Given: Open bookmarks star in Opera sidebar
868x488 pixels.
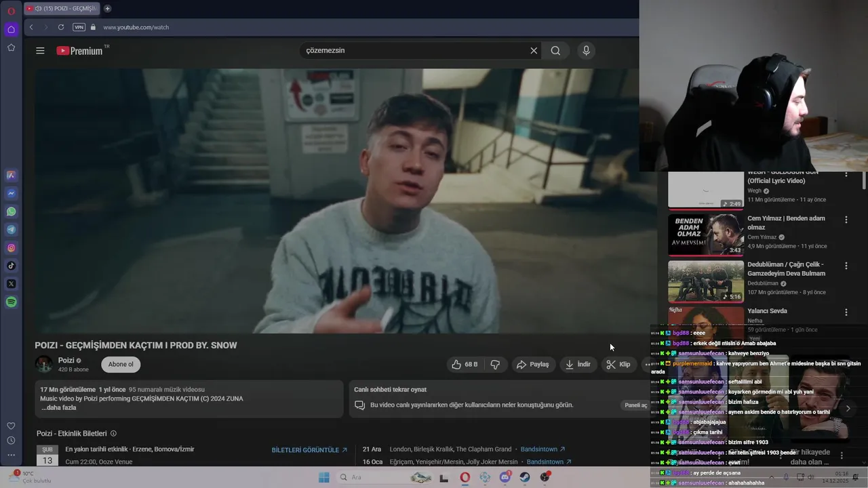Looking at the screenshot, I should tap(11, 47).
